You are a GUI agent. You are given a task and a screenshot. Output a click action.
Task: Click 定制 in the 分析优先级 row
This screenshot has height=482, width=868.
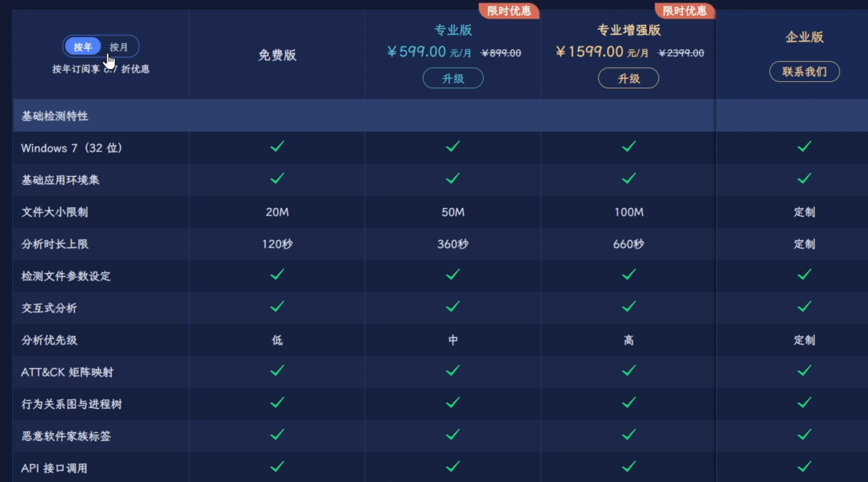[805, 341]
